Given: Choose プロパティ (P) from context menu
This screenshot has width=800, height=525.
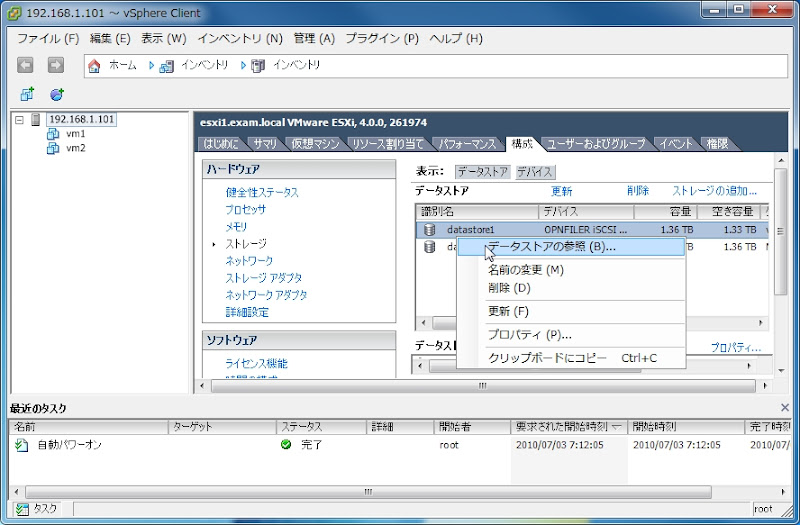Looking at the screenshot, I should [571, 335].
